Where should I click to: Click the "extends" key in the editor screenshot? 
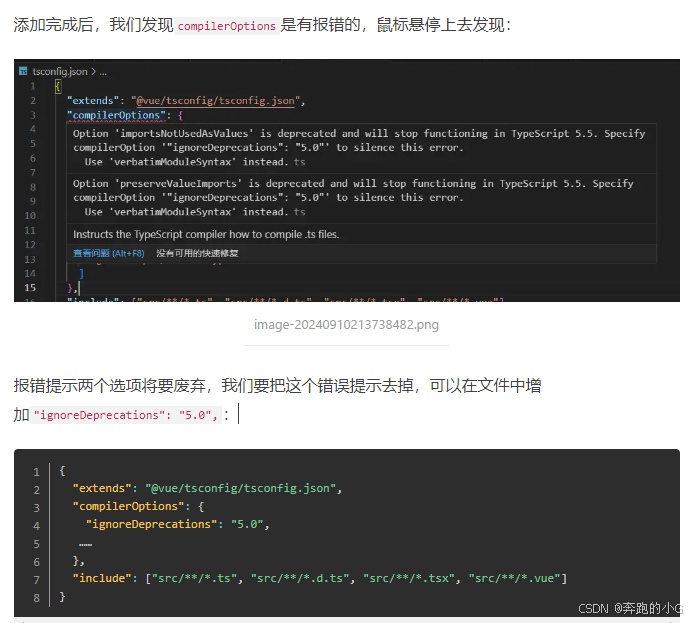[x=93, y=101]
